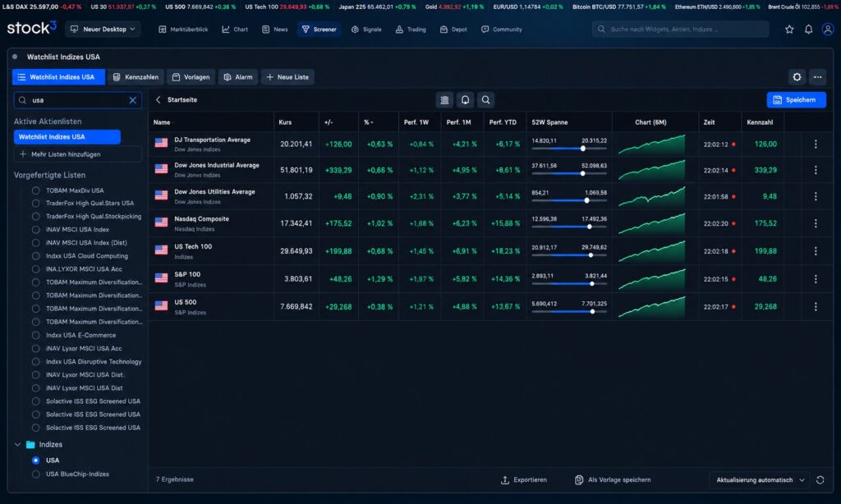Open watchlist settings gear icon
The height and width of the screenshot is (504, 841).
797,77
